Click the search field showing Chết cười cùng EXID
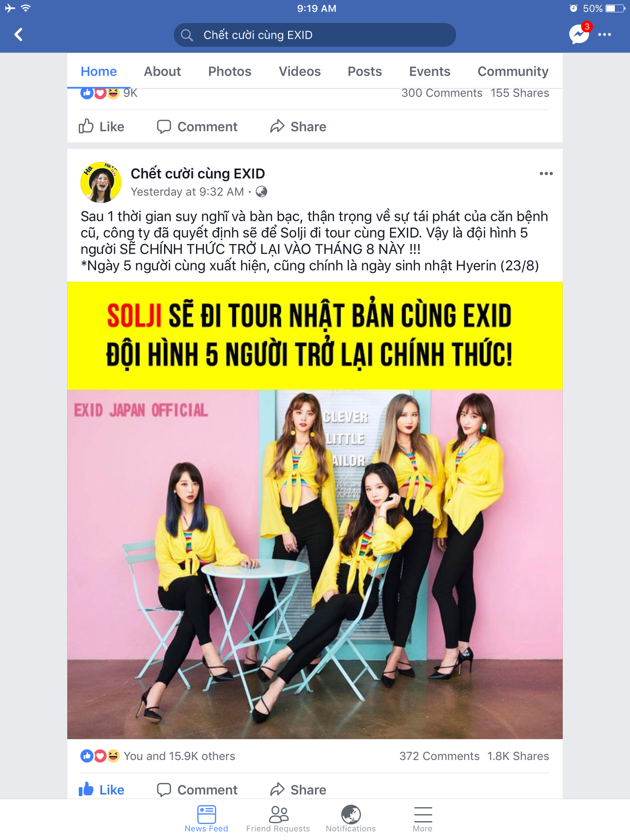 click(315, 35)
